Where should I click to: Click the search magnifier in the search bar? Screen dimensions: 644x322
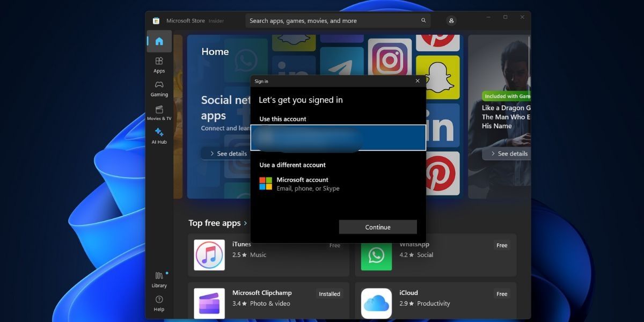point(423,20)
